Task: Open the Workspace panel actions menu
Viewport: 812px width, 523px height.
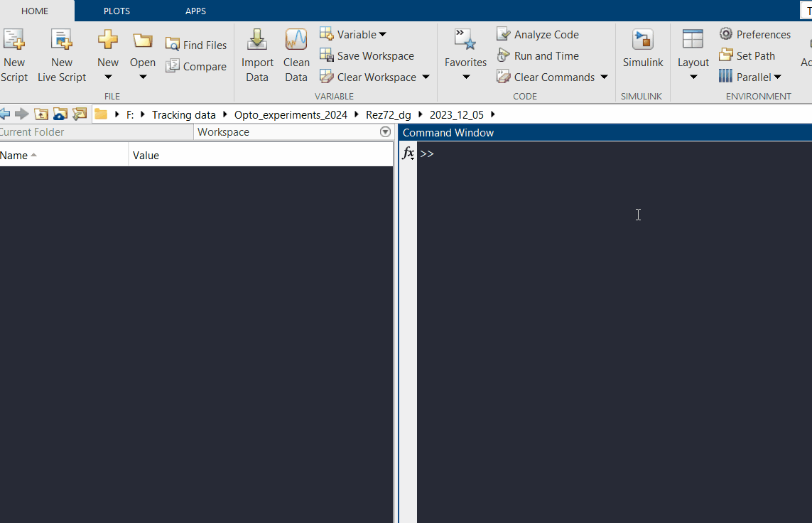Action: tap(385, 132)
